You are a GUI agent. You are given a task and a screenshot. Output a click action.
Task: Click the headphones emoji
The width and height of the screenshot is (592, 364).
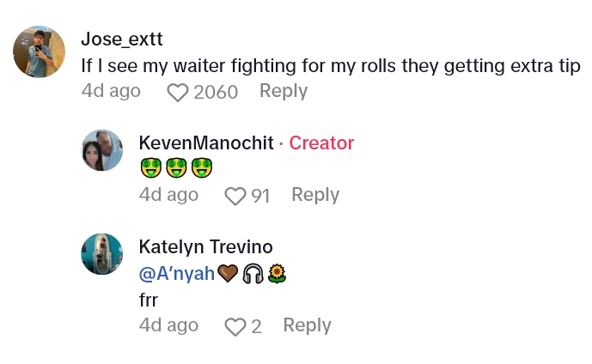coord(253,274)
